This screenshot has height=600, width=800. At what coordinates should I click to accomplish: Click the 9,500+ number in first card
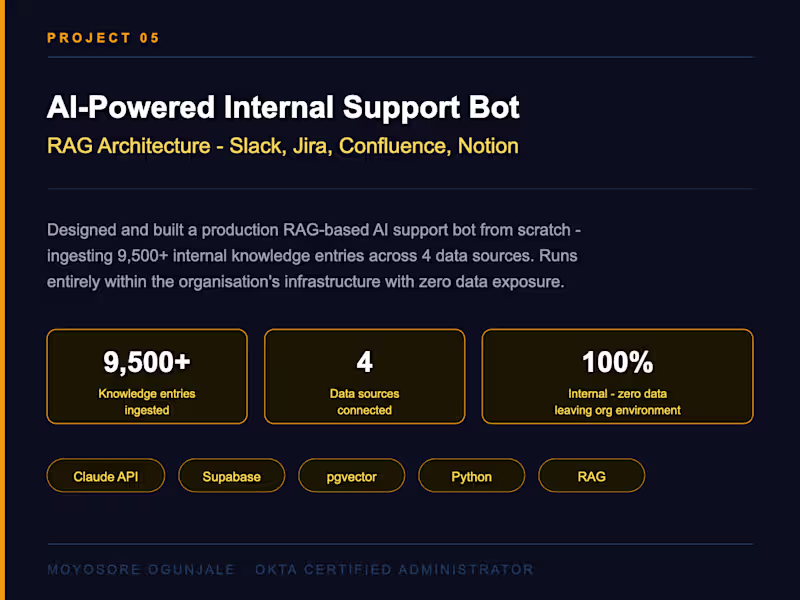pyautogui.click(x=147, y=362)
